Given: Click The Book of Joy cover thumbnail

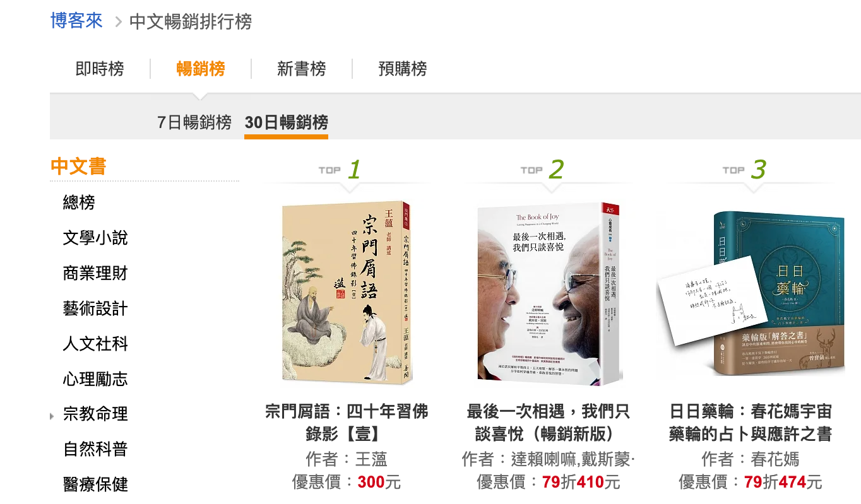Looking at the screenshot, I should 550,294.
